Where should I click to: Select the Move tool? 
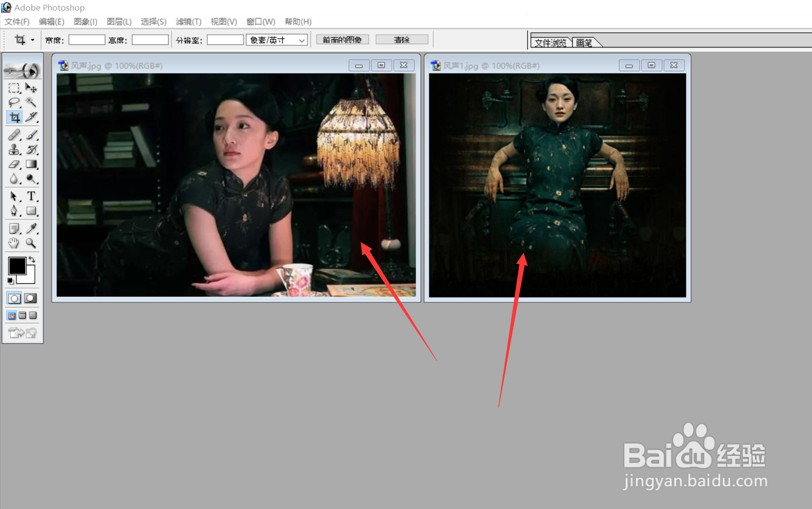tap(31, 88)
